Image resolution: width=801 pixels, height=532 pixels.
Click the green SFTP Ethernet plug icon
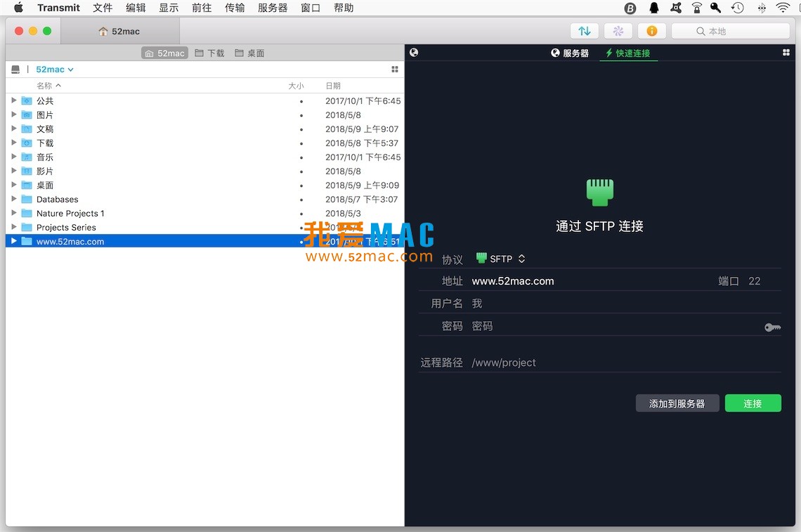(x=600, y=193)
